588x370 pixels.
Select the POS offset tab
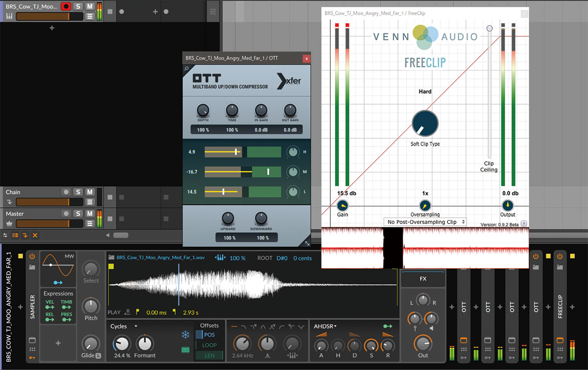[209, 335]
